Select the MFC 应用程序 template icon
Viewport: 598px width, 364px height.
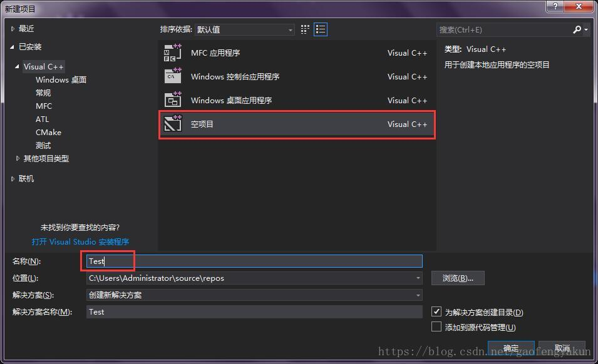(x=172, y=53)
